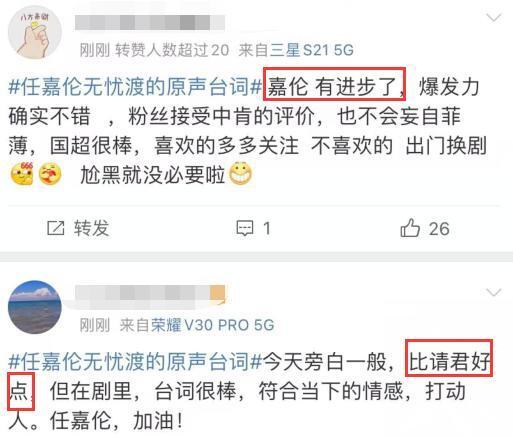Tap the repost icon on first post
This screenshot has width=513, height=438.
coord(55,228)
